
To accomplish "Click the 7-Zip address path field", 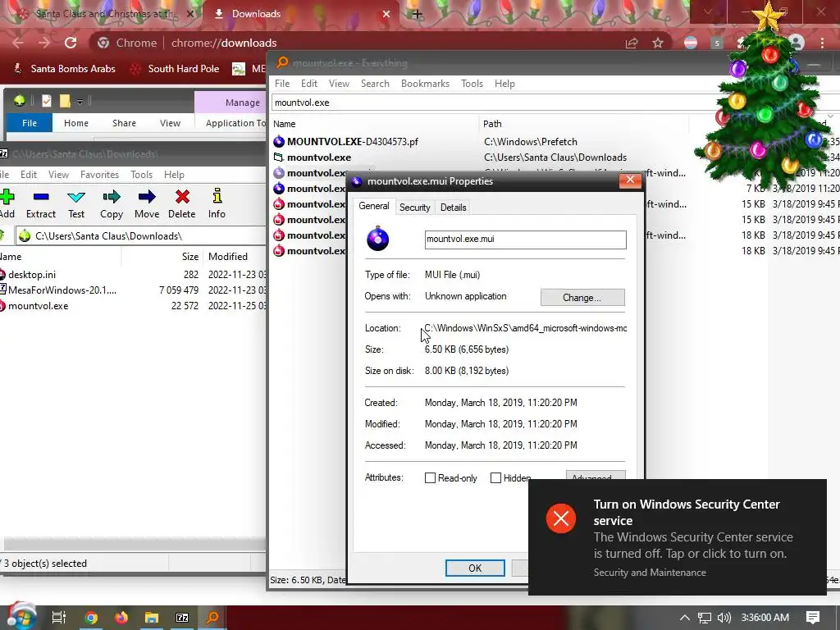I will [x=142, y=235].
